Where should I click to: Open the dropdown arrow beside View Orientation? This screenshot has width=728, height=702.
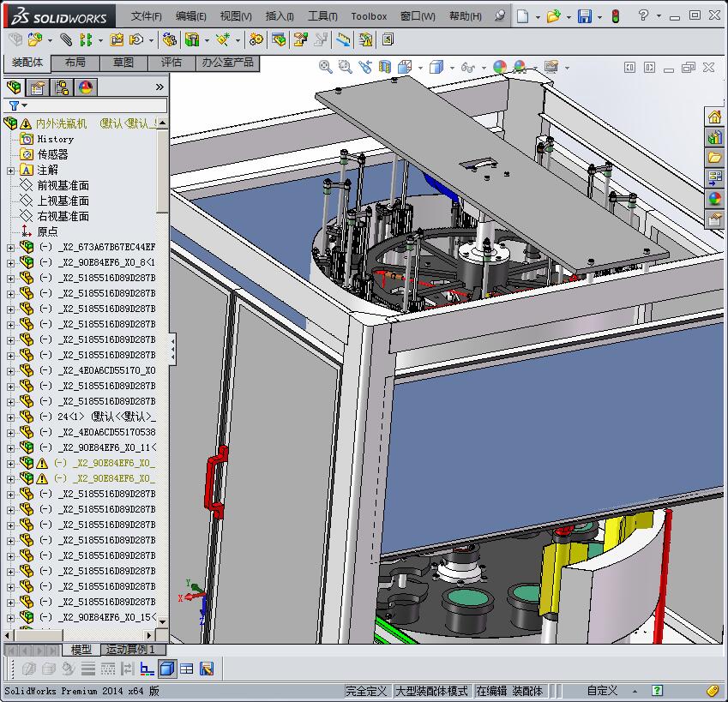coord(421,68)
